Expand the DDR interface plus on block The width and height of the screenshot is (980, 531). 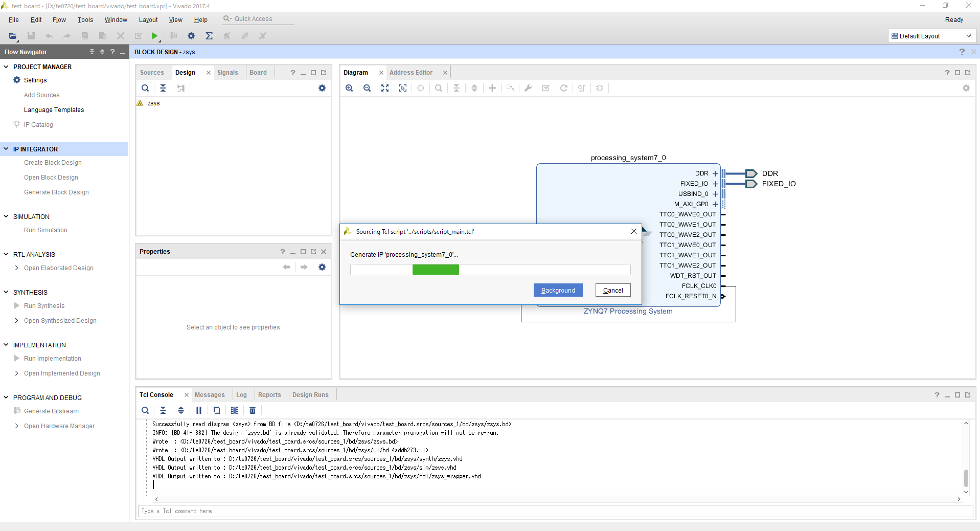pos(715,173)
